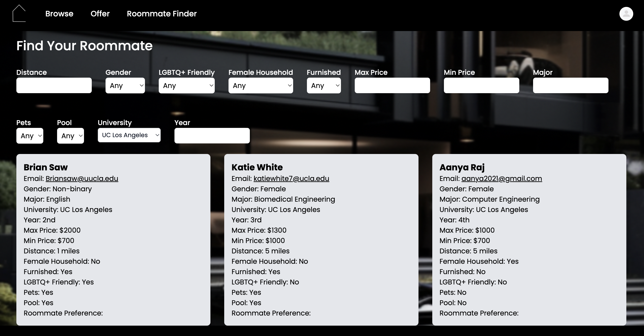The image size is (644, 336).
Task: Go to the Browse page
Action: [59, 14]
